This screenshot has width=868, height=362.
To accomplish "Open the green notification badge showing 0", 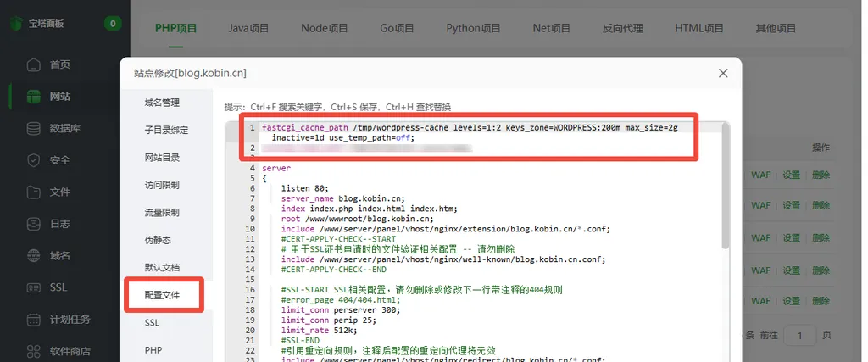I will pos(113,24).
